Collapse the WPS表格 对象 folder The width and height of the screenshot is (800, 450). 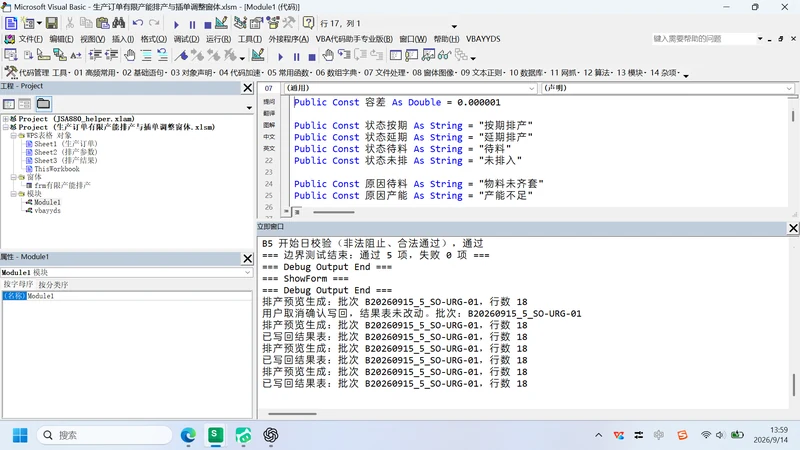point(14,136)
